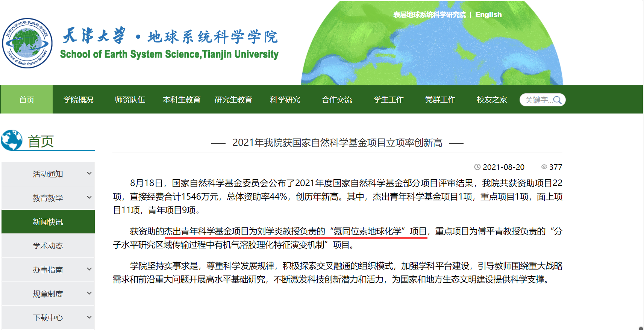Open the 表层地球系统科学研究院 link
Screen dimensions: 644x330
tap(429, 15)
